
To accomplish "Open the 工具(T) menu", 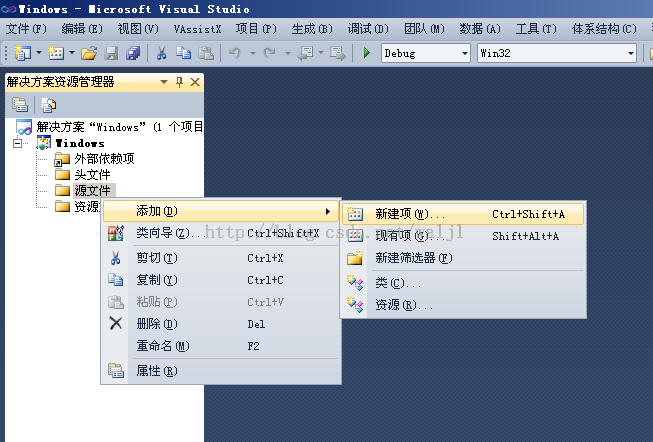I will [x=536, y=29].
